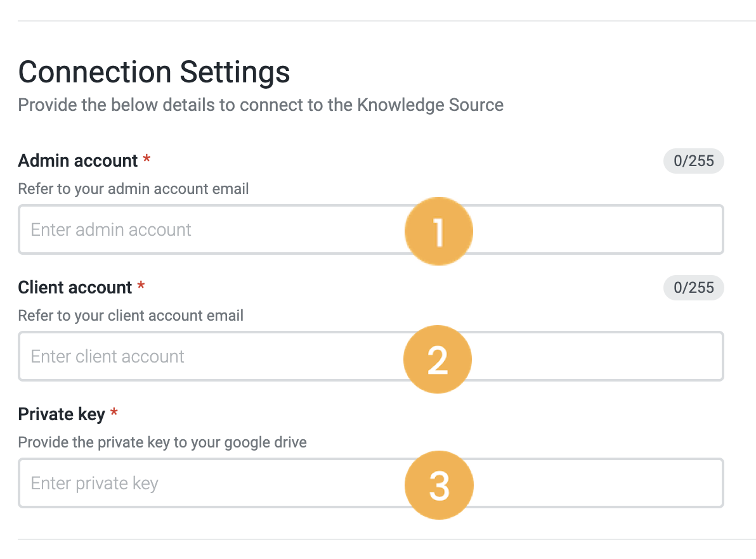Click the Admin account 0/255 character counter
This screenshot has height=559, width=756.
[693, 161]
